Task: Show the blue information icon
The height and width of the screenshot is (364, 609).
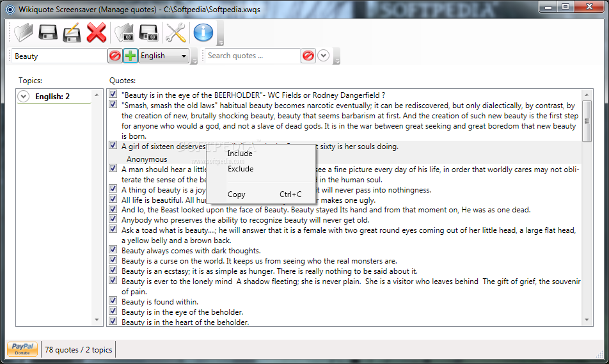Action: tap(203, 33)
